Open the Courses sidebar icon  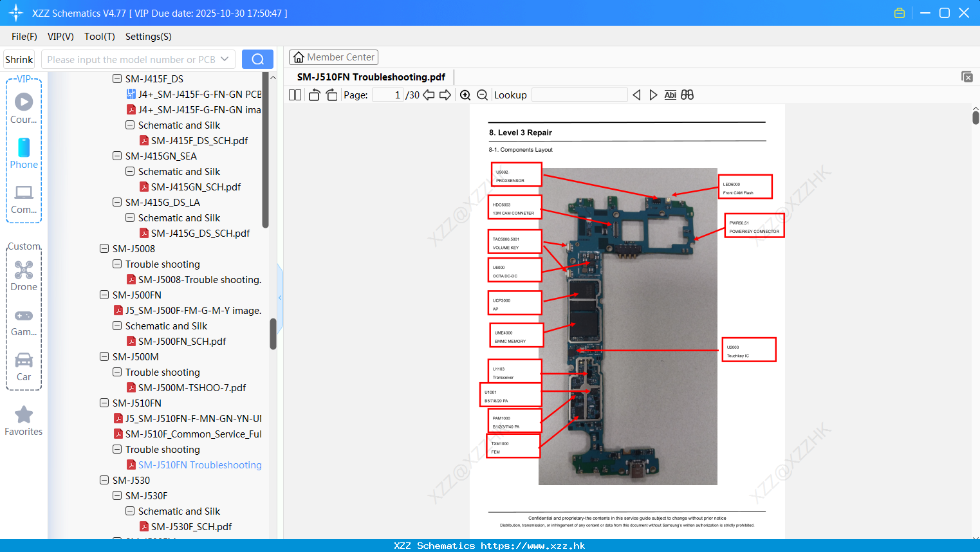[24, 108]
